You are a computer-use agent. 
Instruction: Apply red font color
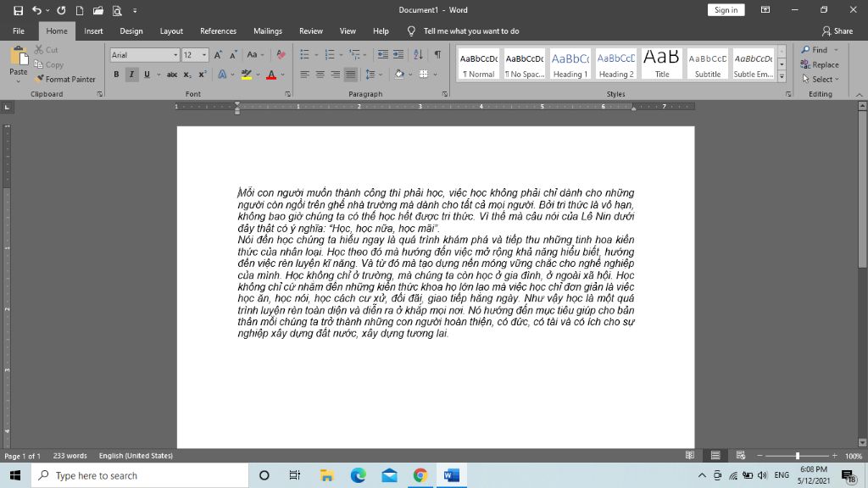[271, 75]
